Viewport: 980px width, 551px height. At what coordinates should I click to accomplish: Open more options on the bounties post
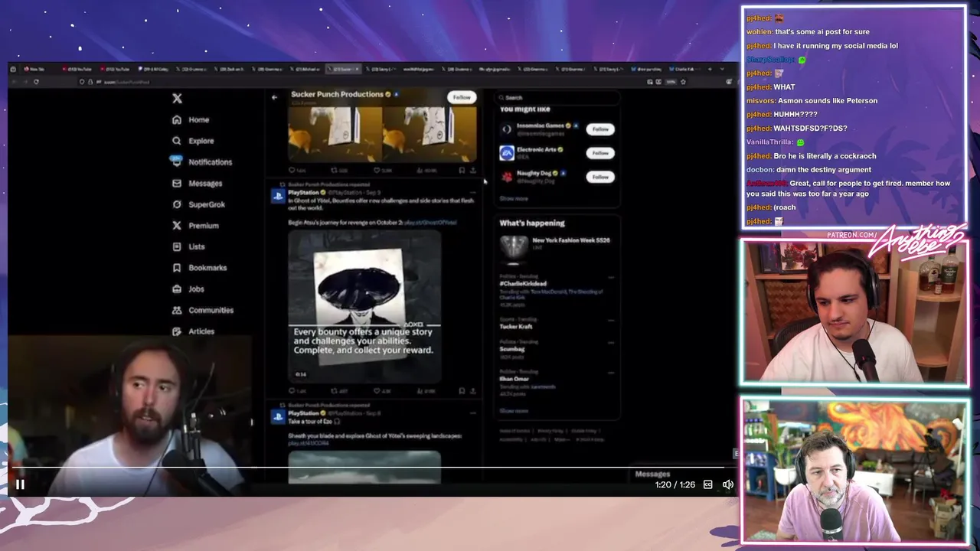(472, 192)
